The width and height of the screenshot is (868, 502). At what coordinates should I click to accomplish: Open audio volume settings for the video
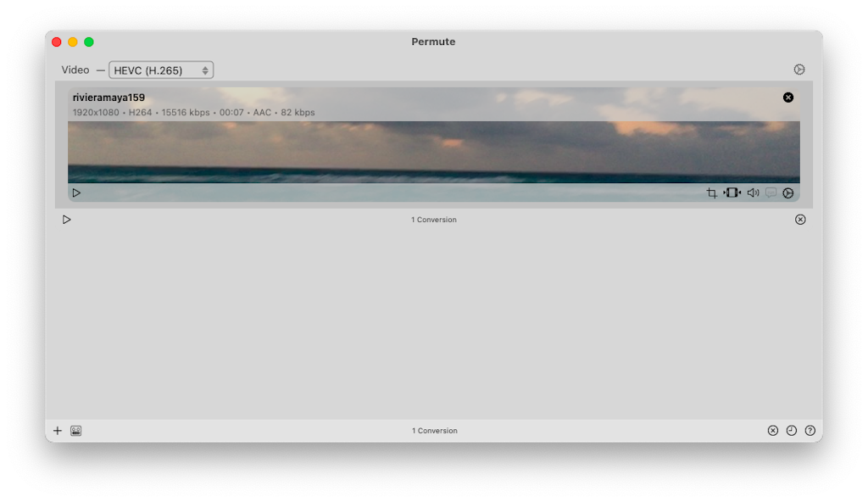(x=754, y=192)
